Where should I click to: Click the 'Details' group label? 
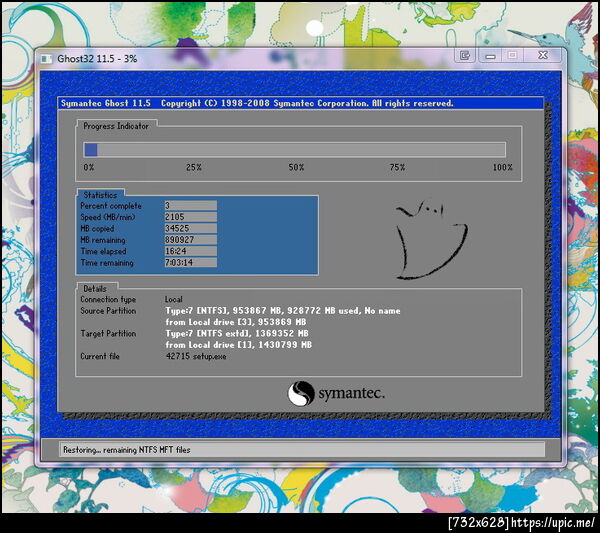click(95, 289)
